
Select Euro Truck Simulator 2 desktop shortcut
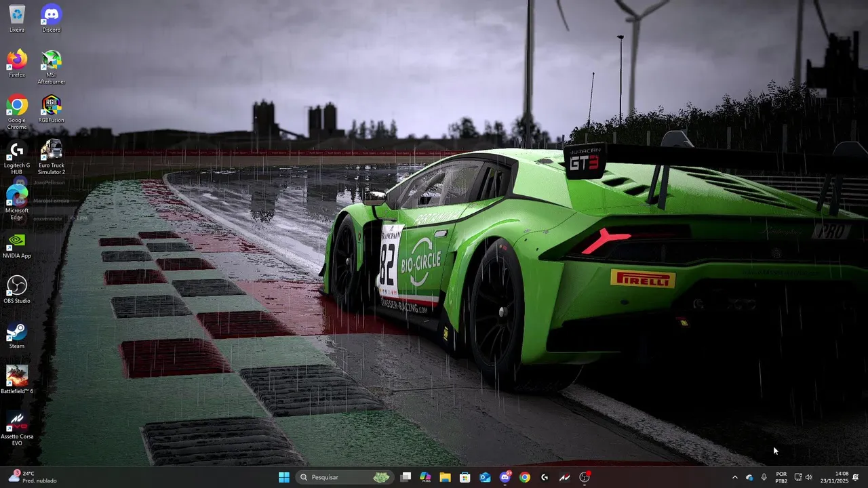[x=52, y=157]
